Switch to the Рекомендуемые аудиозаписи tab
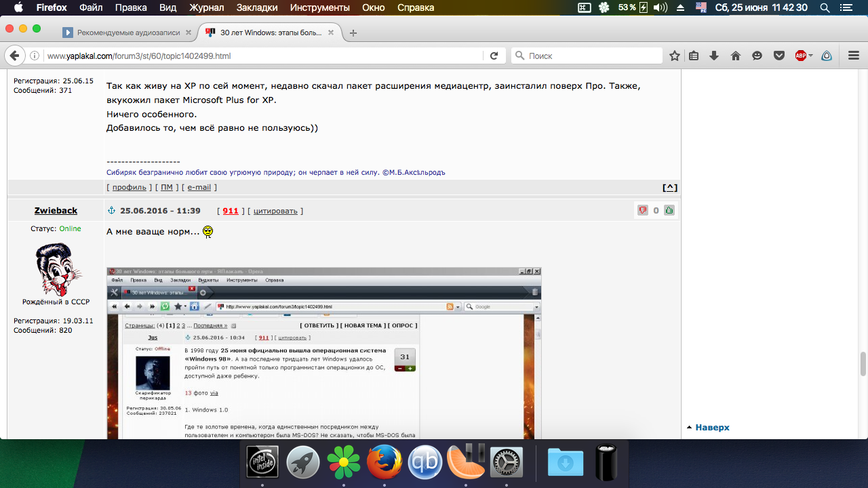868x488 pixels. click(x=126, y=33)
